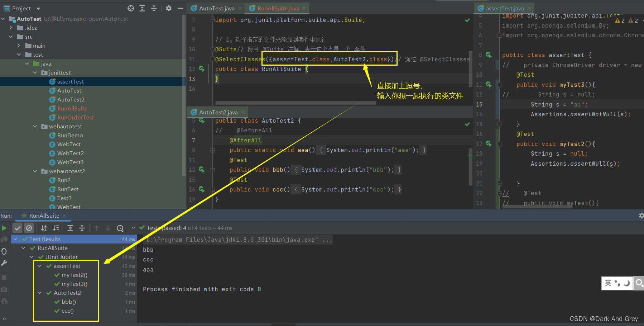Switch to RunAllSuite.java editor tab
The width and height of the screenshot is (644, 326).
(x=278, y=8)
